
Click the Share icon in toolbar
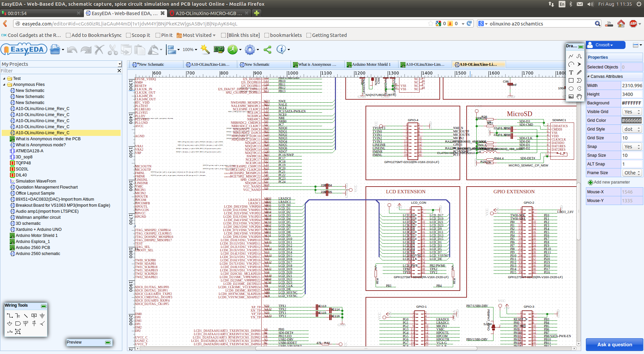point(267,50)
